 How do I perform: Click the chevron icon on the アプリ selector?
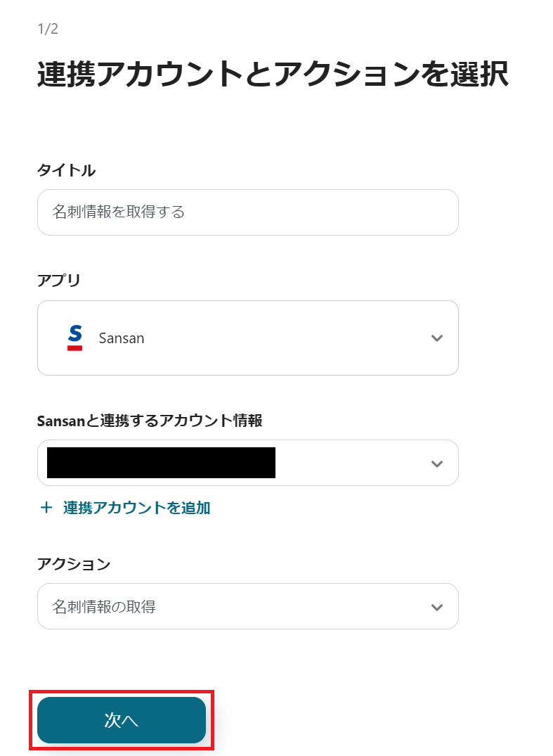pos(436,338)
